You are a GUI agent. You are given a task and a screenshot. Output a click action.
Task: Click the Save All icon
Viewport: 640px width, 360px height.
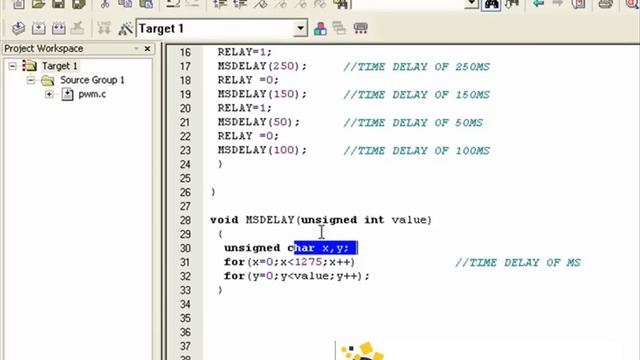click(x=78, y=4)
